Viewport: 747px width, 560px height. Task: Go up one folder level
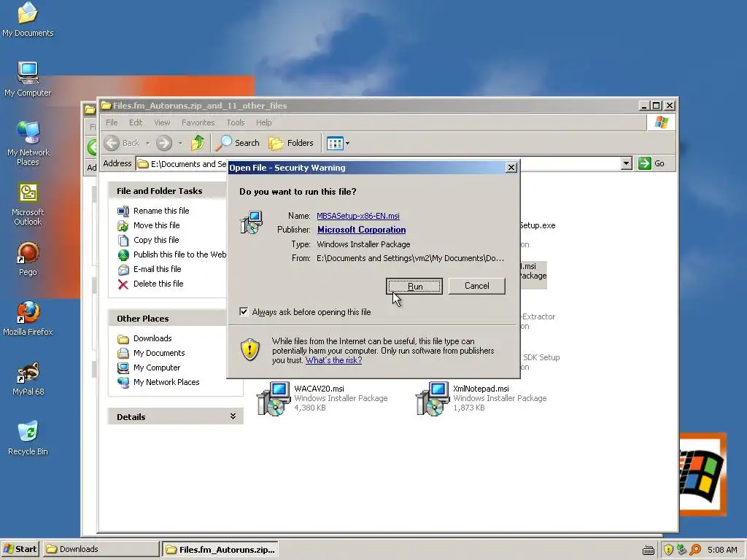(x=197, y=143)
